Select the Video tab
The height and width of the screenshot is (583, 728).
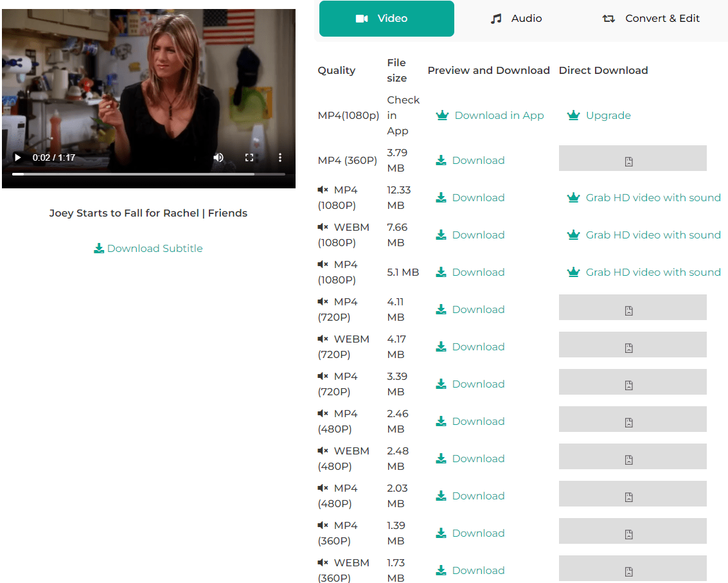tap(386, 19)
